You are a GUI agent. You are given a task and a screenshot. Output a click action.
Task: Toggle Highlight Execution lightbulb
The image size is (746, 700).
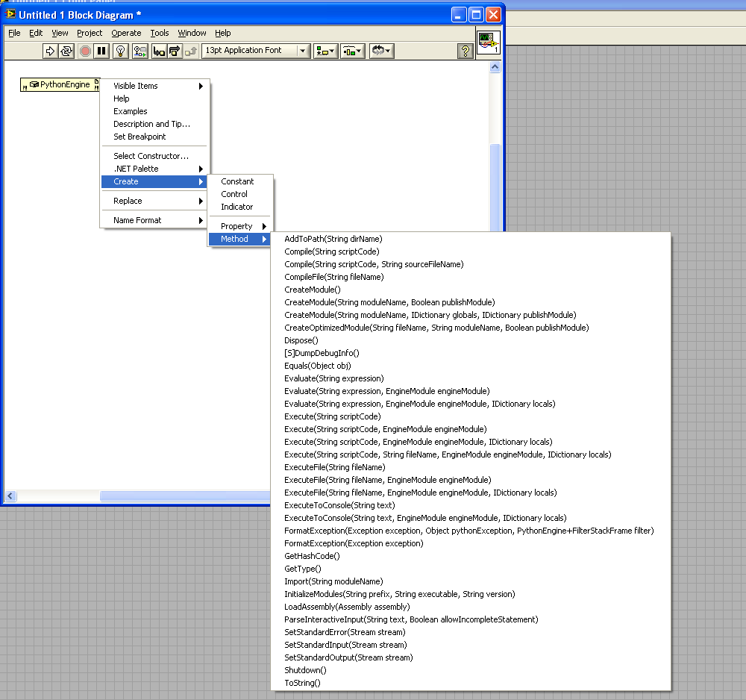pyautogui.click(x=121, y=51)
